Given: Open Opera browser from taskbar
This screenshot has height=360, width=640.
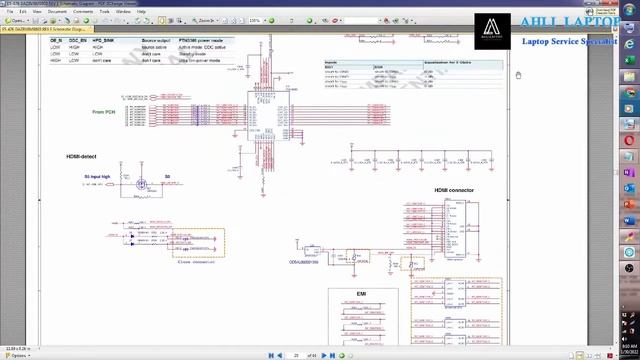Looking at the screenshot, I should [629, 140].
